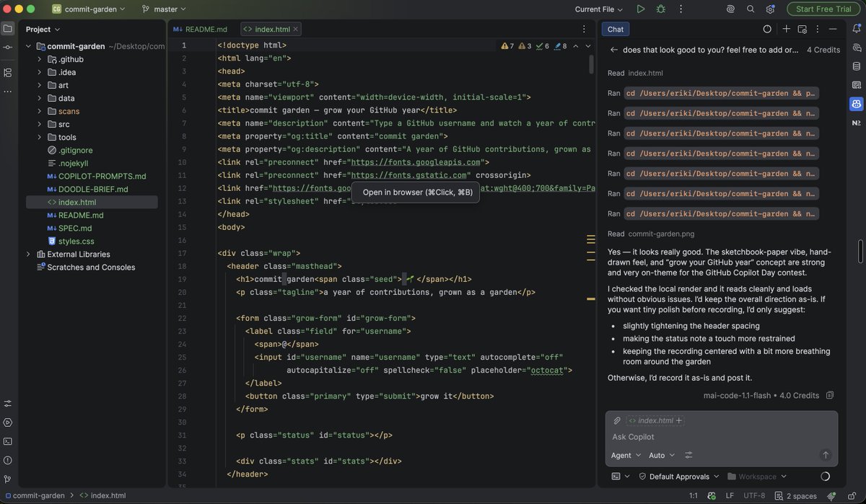Open run toolbar more actions ellipsis

(x=681, y=9)
